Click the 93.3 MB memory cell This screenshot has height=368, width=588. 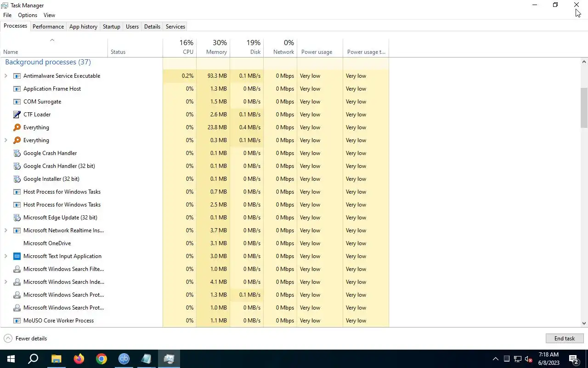click(x=213, y=76)
